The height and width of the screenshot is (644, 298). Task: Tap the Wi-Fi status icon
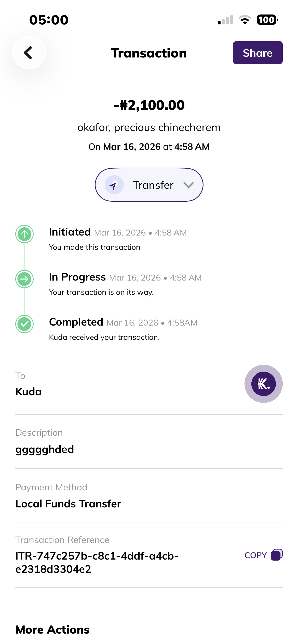[x=245, y=20]
